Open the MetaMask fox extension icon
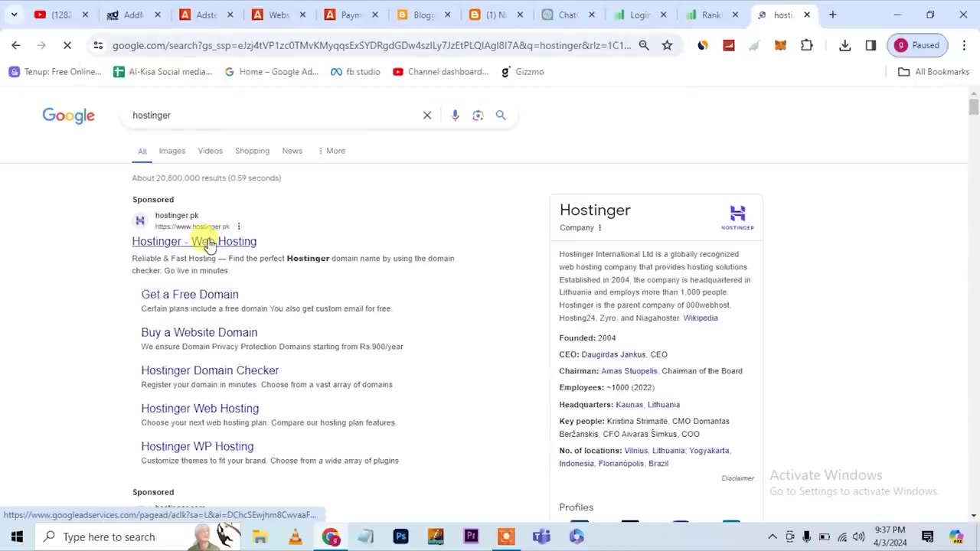The image size is (980, 551). point(780,45)
